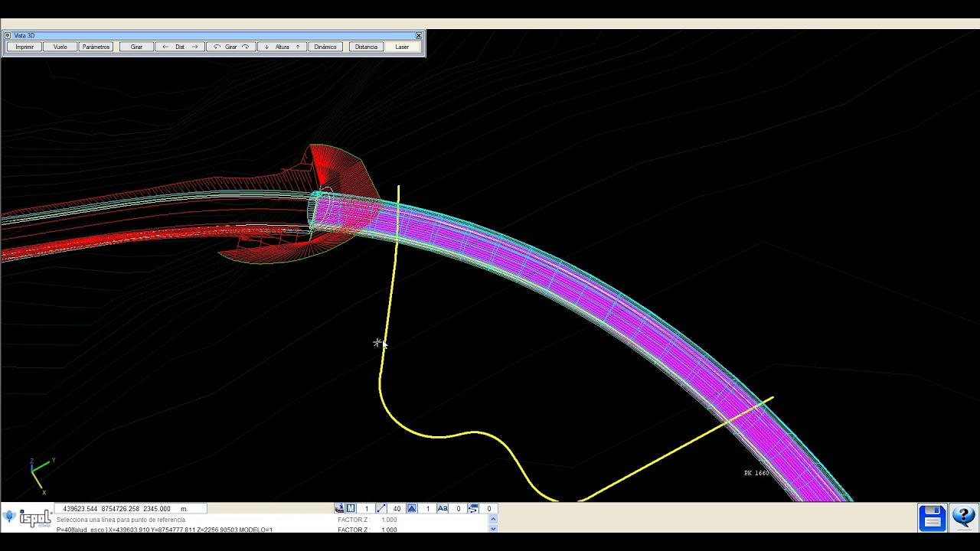Click the blue triangle elevation icon
The height and width of the screenshot is (551, 980).
(411, 508)
